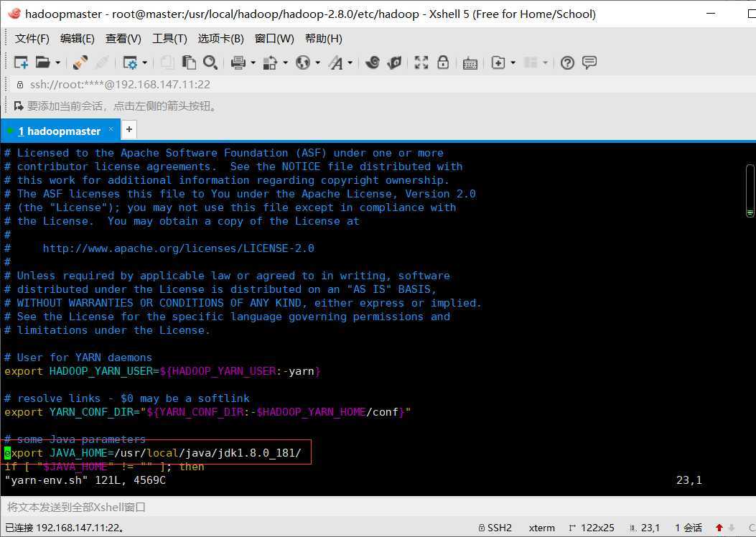Click the export YARN_CONF_DIR line

[207, 412]
